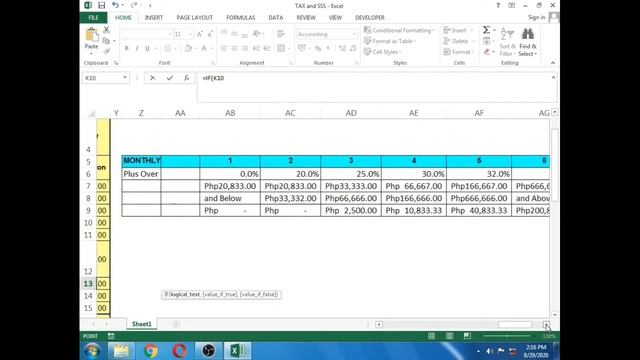640x360 pixels.
Task: Open Cell Styles dropdown
Action: pos(382,52)
